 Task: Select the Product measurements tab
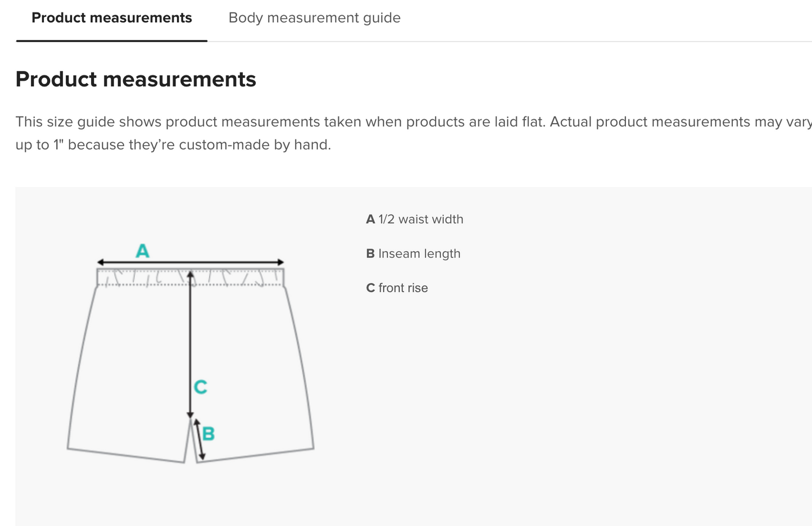click(x=112, y=18)
